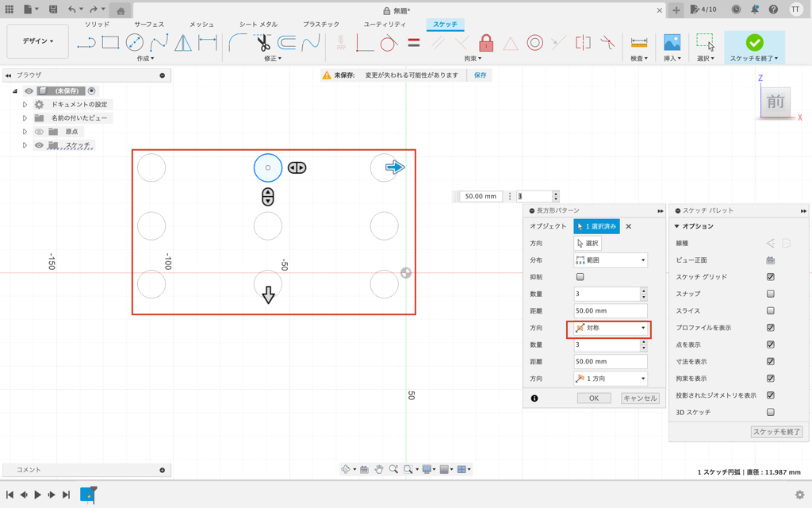Toggle the 抑制 checkbox
Screen dimensions: 812x508
(580, 277)
